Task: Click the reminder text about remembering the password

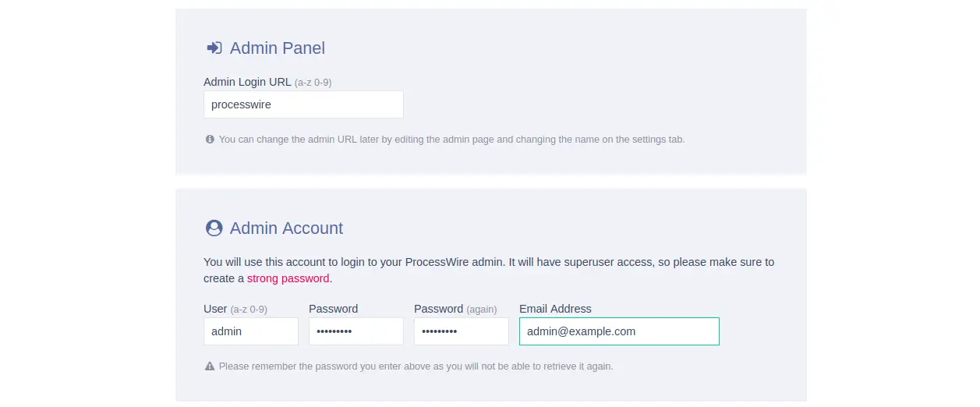Action: click(x=416, y=366)
